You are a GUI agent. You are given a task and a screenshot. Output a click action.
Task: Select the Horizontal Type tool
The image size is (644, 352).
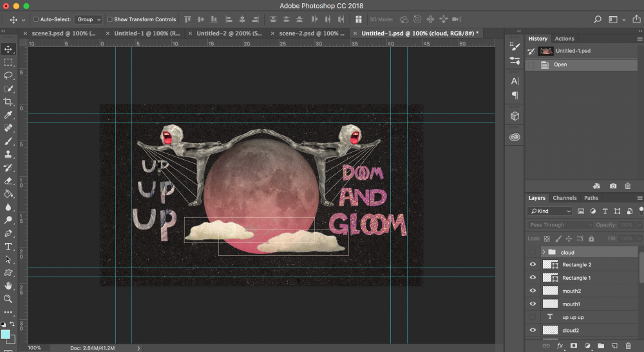click(x=8, y=247)
